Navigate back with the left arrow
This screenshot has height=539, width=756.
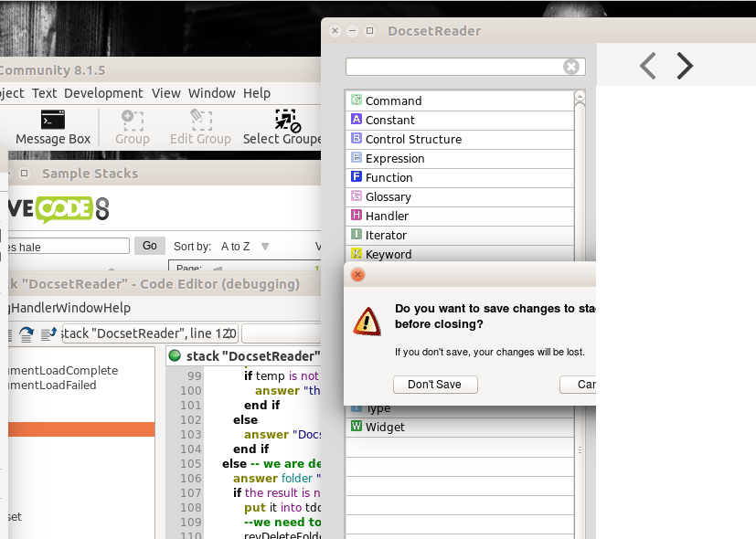(648, 66)
